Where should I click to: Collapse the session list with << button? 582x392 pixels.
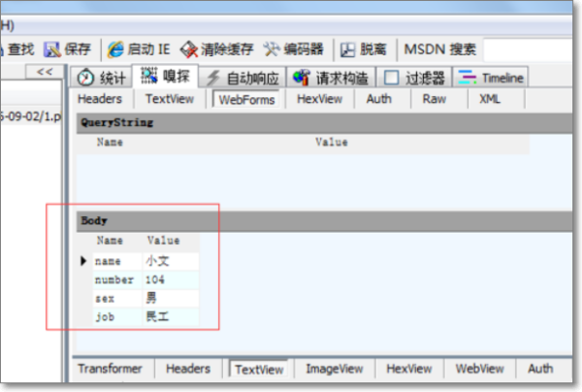point(45,72)
